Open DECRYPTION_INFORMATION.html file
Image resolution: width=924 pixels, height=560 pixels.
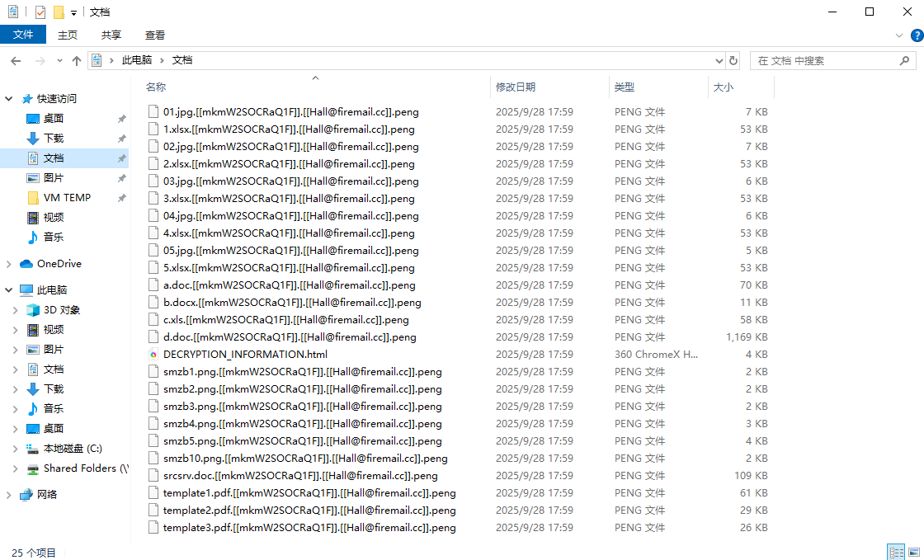tap(239, 355)
